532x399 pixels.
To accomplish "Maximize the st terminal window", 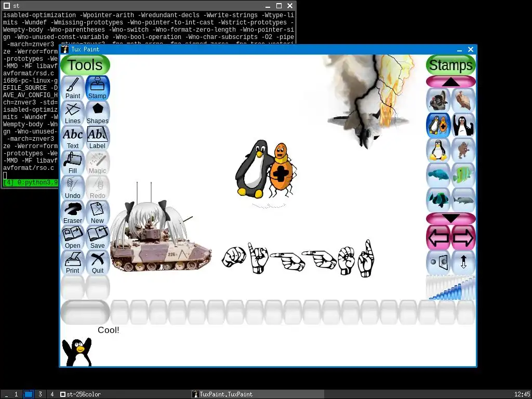I will (x=279, y=6).
